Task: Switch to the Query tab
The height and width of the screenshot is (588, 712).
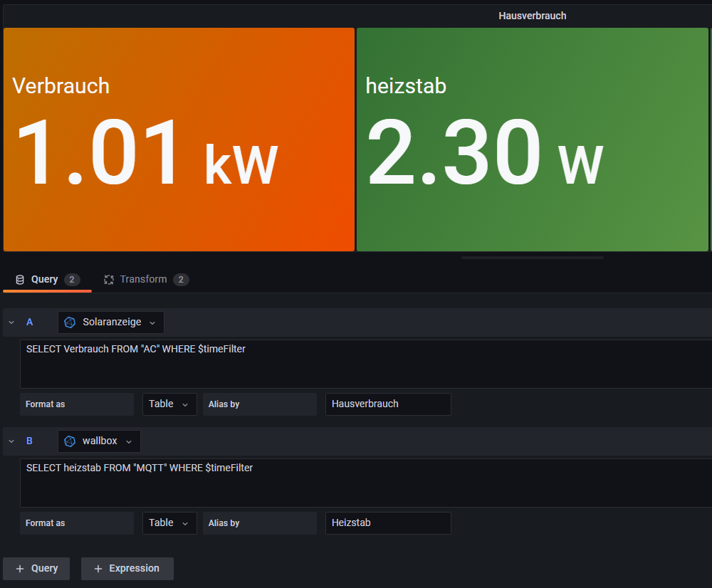Action: [x=44, y=280]
